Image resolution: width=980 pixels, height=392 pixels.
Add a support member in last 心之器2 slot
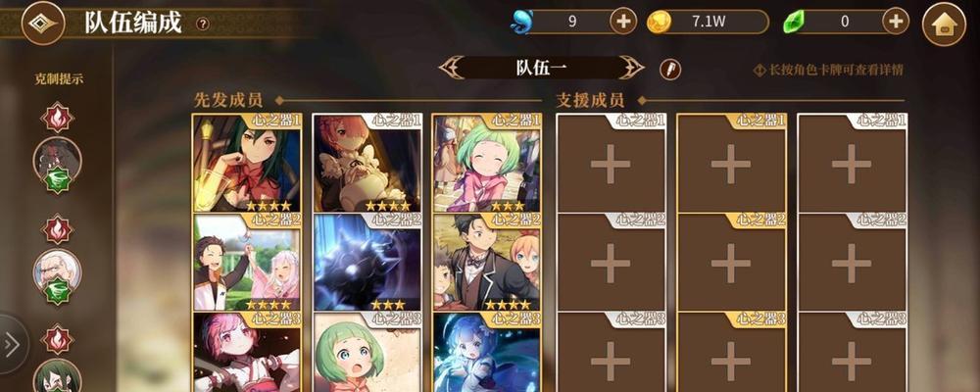tap(852, 262)
